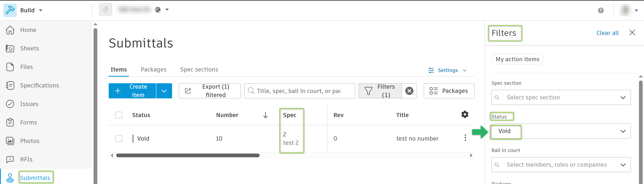Click the submittals search input field
The height and width of the screenshot is (184, 644).
(299, 91)
